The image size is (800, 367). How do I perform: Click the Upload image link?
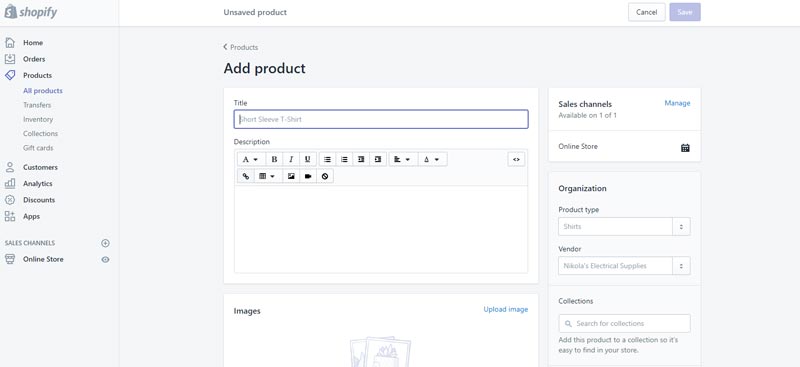(x=506, y=309)
